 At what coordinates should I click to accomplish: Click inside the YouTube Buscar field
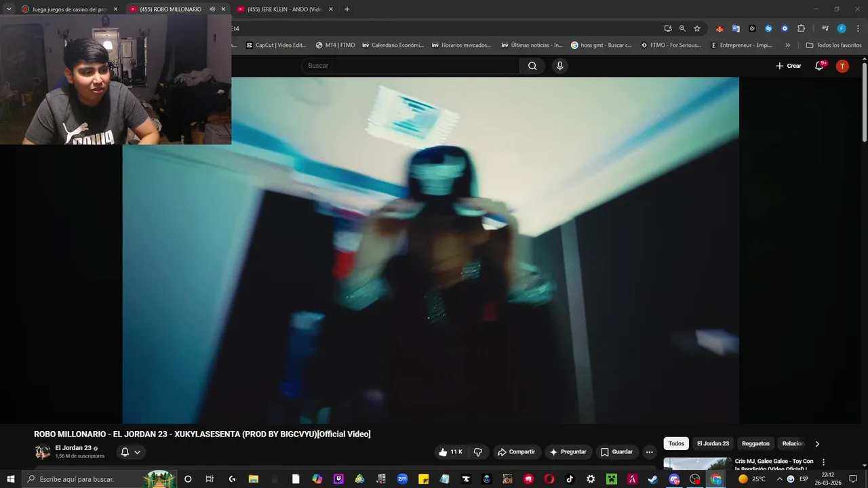coord(410,66)
